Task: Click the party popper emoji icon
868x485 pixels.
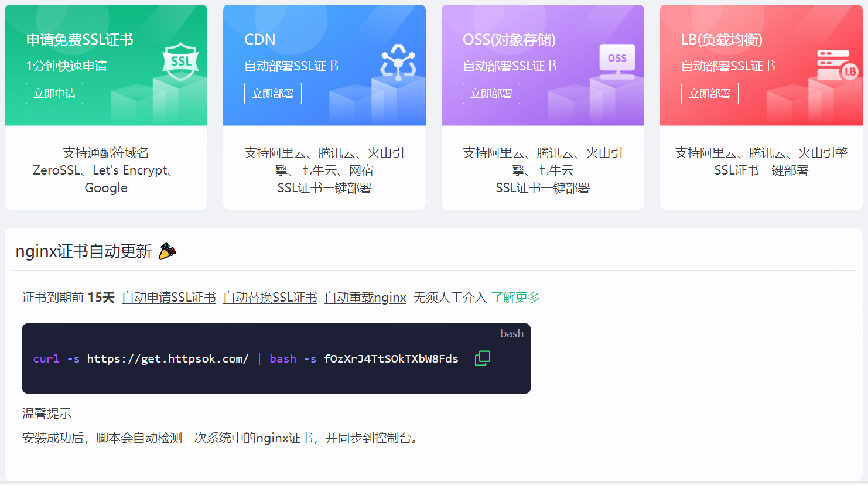Action: (168, 251)
